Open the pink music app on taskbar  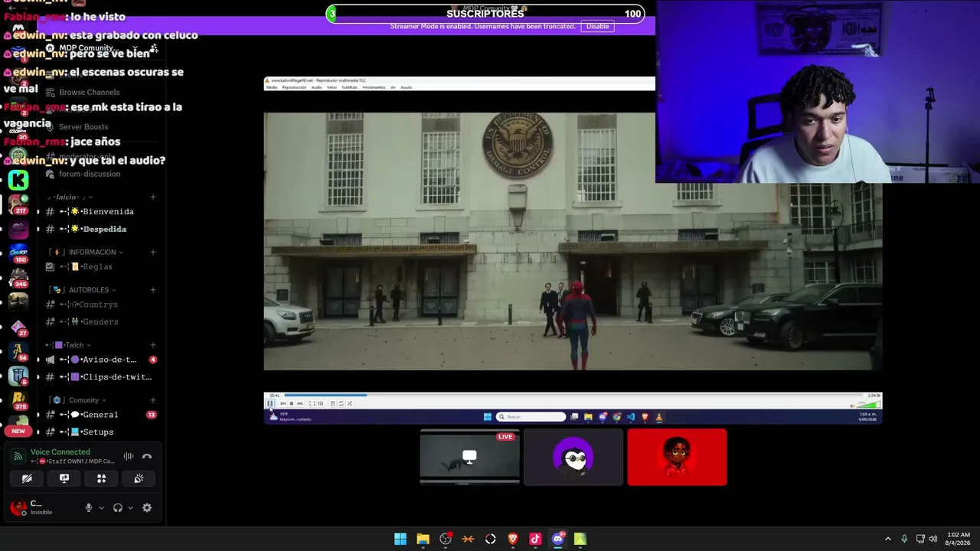pyautogui.click(x=535, y=539)
